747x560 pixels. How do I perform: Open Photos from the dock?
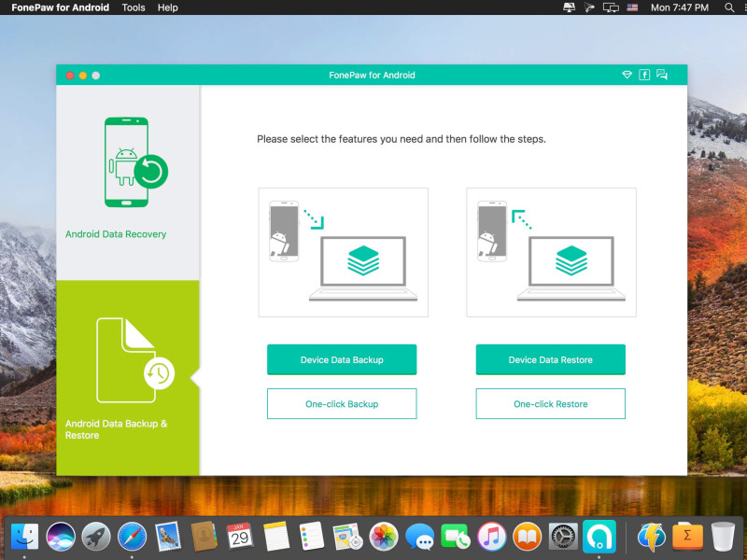tap(384, 536)
